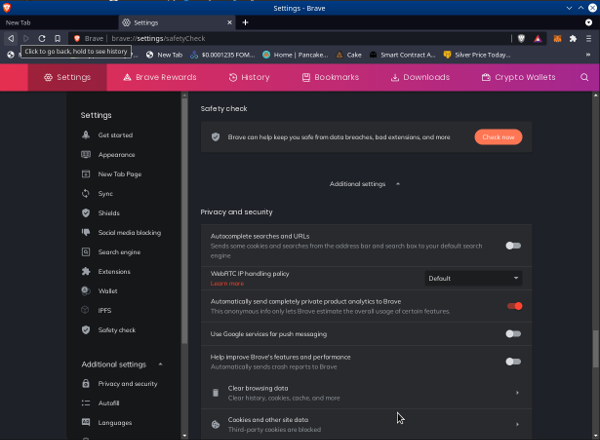Open Cake bookmark in bookmarks bar

(349, 55)
